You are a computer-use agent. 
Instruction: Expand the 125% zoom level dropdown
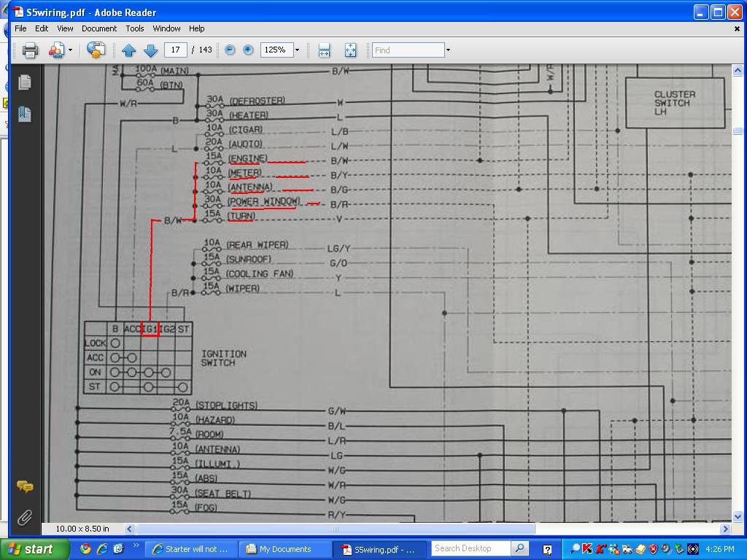pyautogui.click(x=297, y=50)
